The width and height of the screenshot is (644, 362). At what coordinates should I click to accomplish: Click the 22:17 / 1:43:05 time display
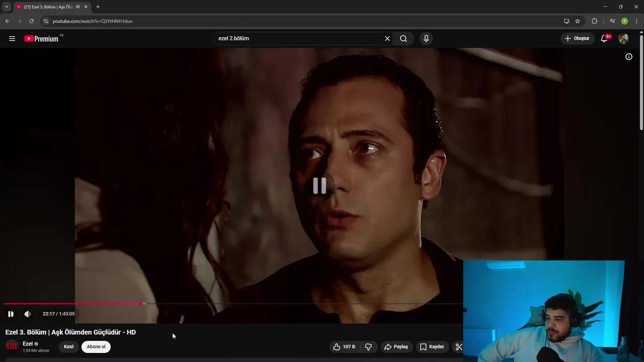(x=58, y=314)
